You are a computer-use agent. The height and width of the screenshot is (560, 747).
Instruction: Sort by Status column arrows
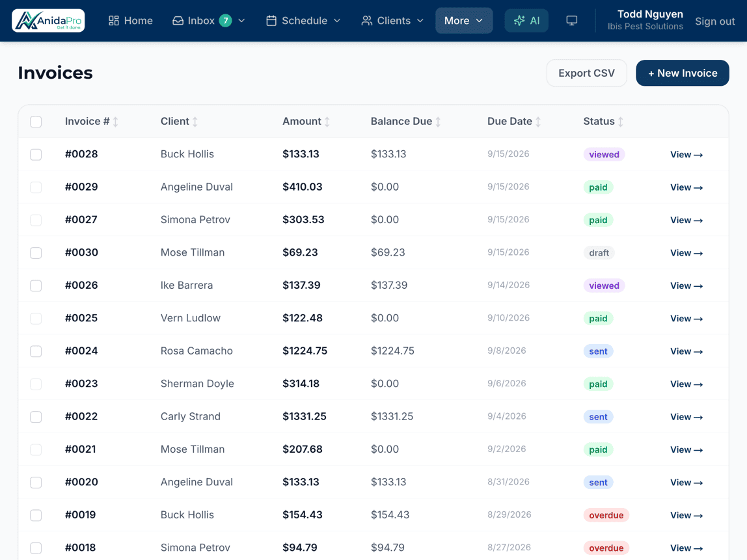click(620, 122)
